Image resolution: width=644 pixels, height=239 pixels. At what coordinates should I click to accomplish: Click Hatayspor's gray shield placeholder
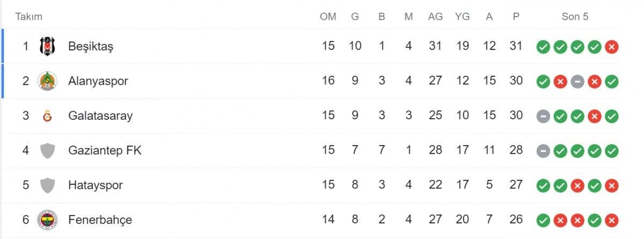[x=47, y=185]
